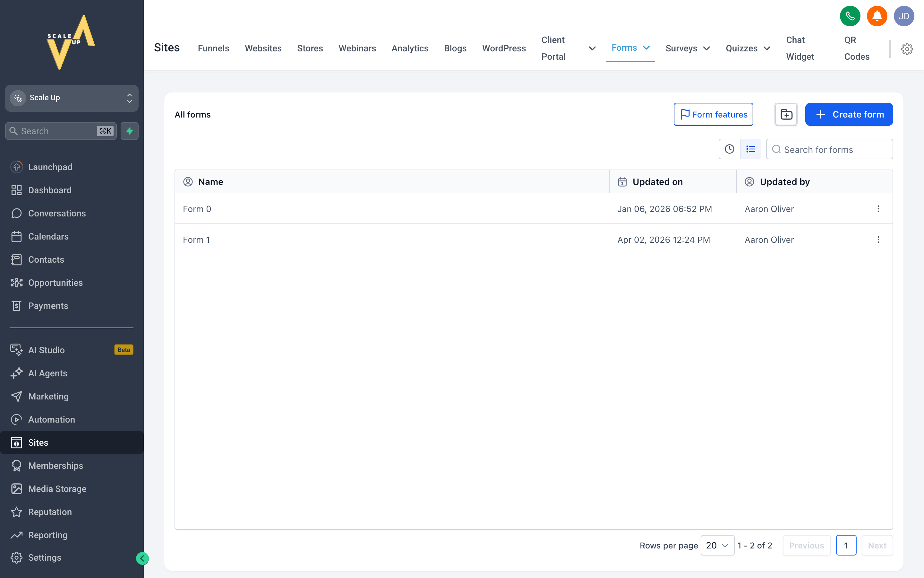The width and height of the screenshot is (924, 578).
Task: Open Automation in the sidebar
Action: pyautogui.click(x=72, y=419)
